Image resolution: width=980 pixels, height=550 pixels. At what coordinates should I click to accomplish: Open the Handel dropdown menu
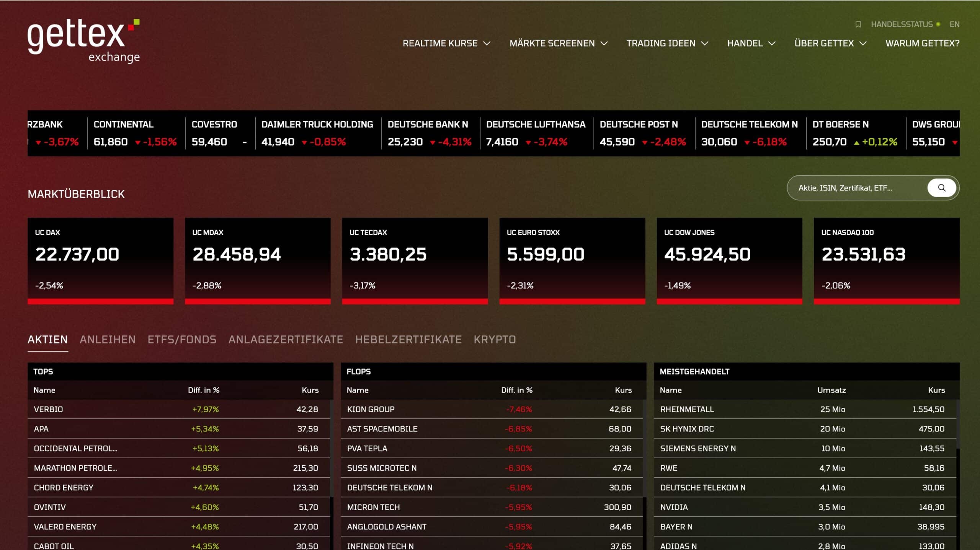point(751,43)
